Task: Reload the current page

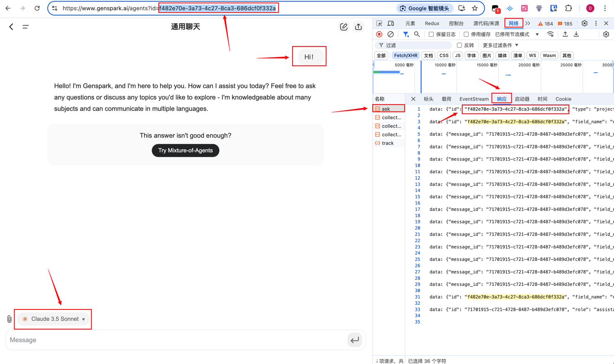Action: coord(37,8)
